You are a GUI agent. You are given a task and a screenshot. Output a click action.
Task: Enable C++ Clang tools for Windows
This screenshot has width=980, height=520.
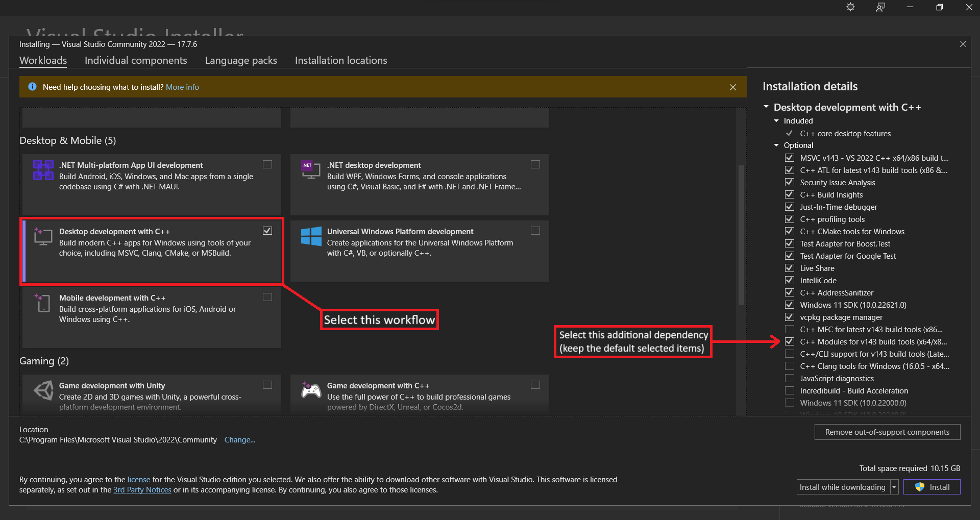click(790, 366)
